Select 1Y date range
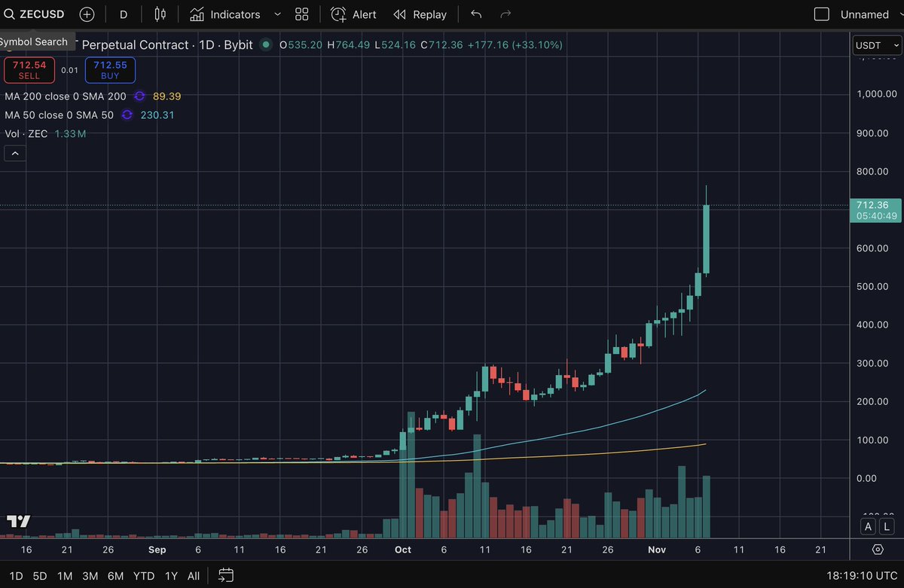 coord(171,576)
